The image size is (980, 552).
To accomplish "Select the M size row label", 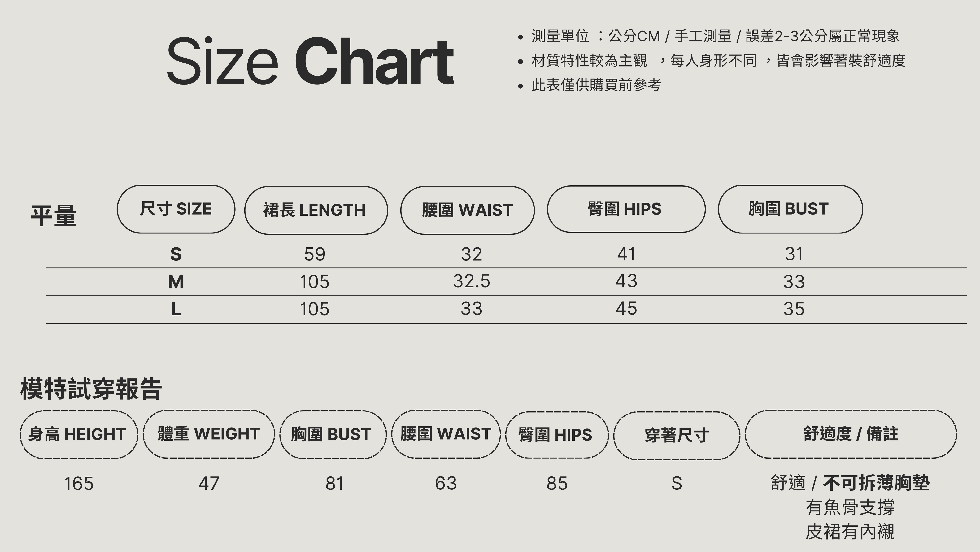I will point(176,282).
